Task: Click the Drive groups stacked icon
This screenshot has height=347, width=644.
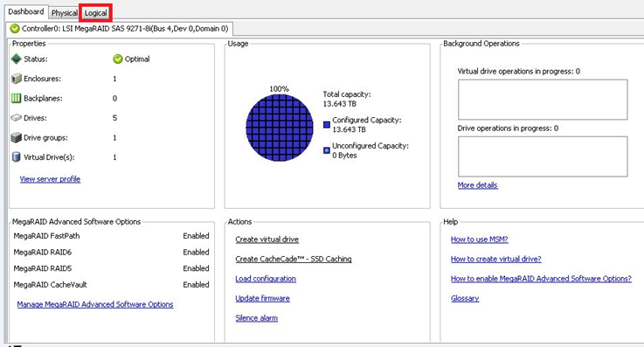Action: tap(16, 137)
